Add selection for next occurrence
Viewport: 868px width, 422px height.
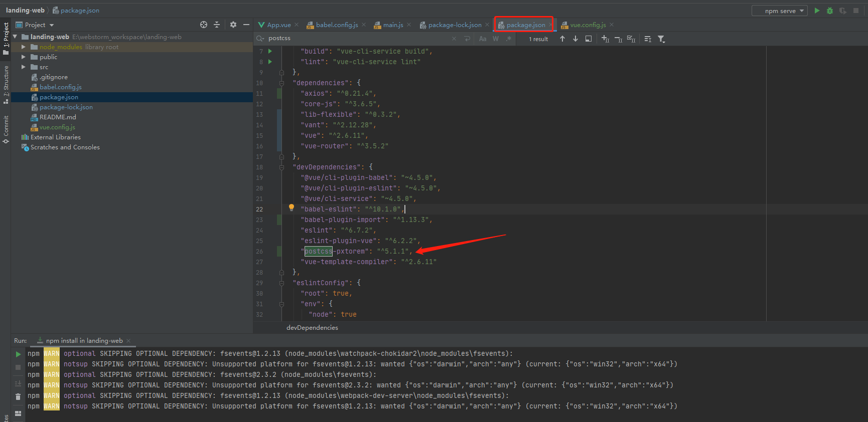pyautogui.click(x=605, y=39)
